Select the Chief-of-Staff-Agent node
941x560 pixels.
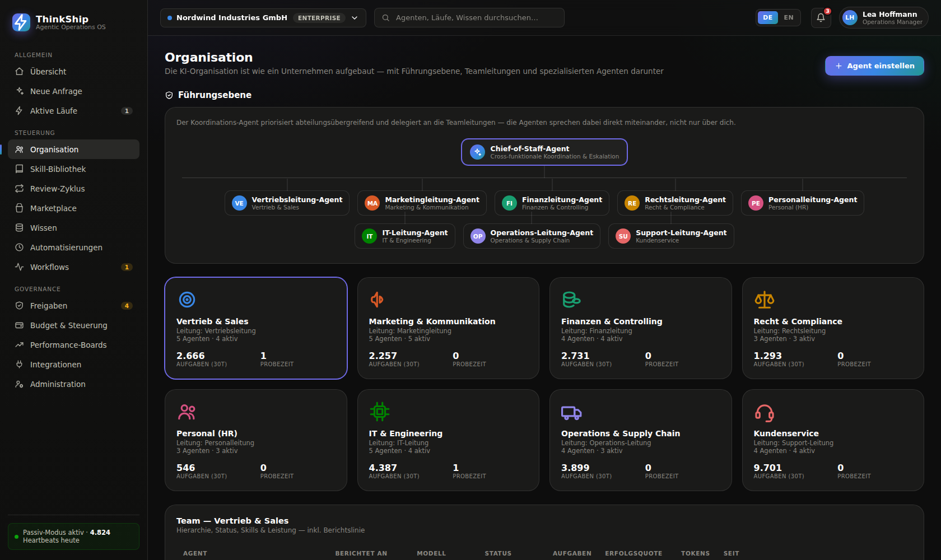coord(544,152)
